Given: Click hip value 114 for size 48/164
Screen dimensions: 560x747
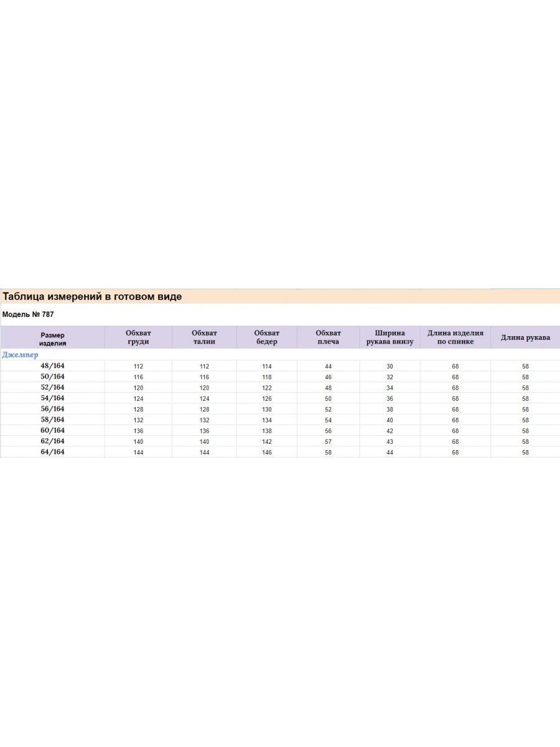Looking at the screenshot, I should click(267, 367).
